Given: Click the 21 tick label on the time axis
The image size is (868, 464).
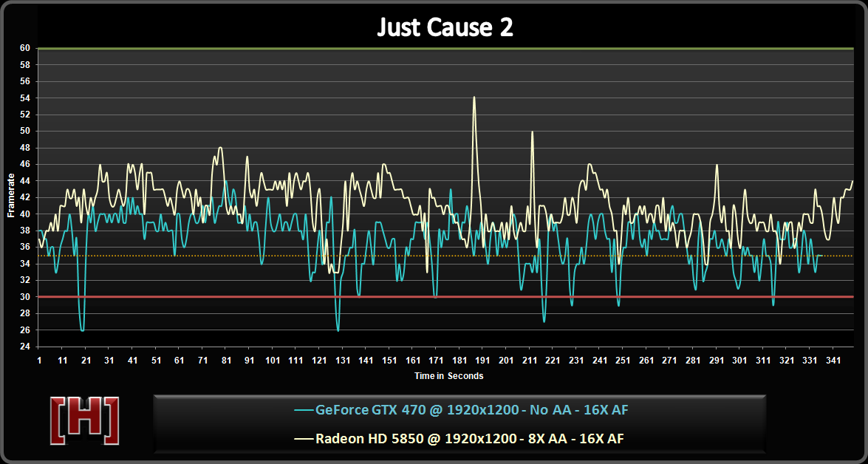Looking at the screenshot, I should [86, 361].
